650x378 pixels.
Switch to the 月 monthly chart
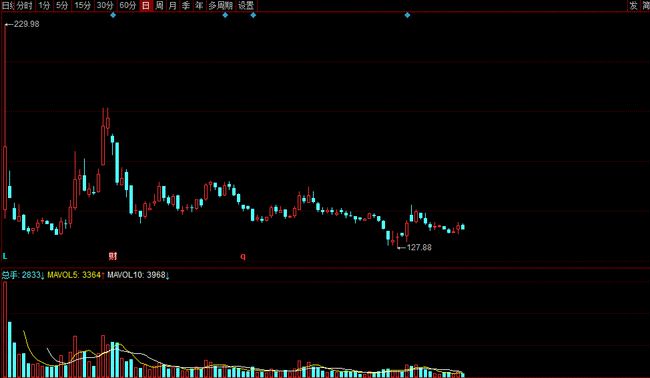click(x=172, y=5)
